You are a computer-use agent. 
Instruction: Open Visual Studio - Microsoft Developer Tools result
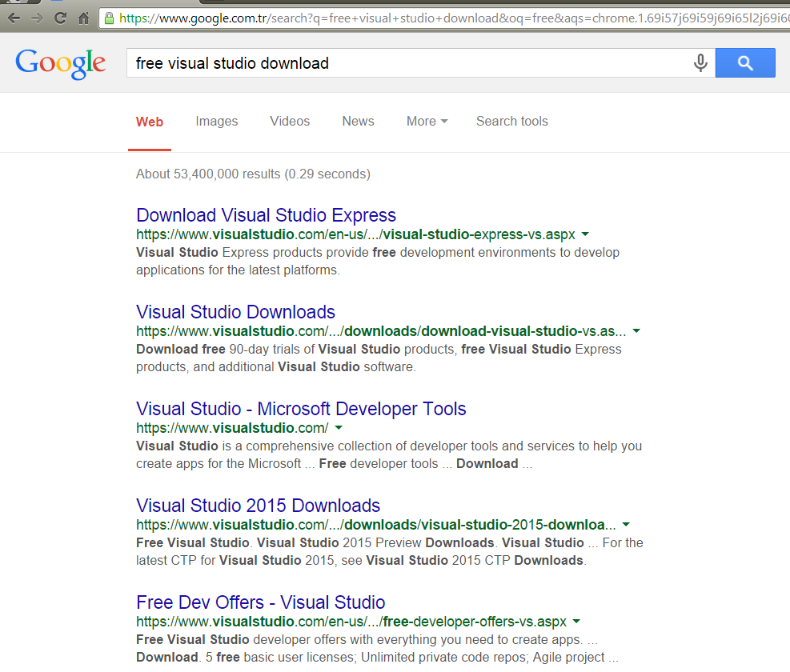pyautogui.click(x=301, y=409)
